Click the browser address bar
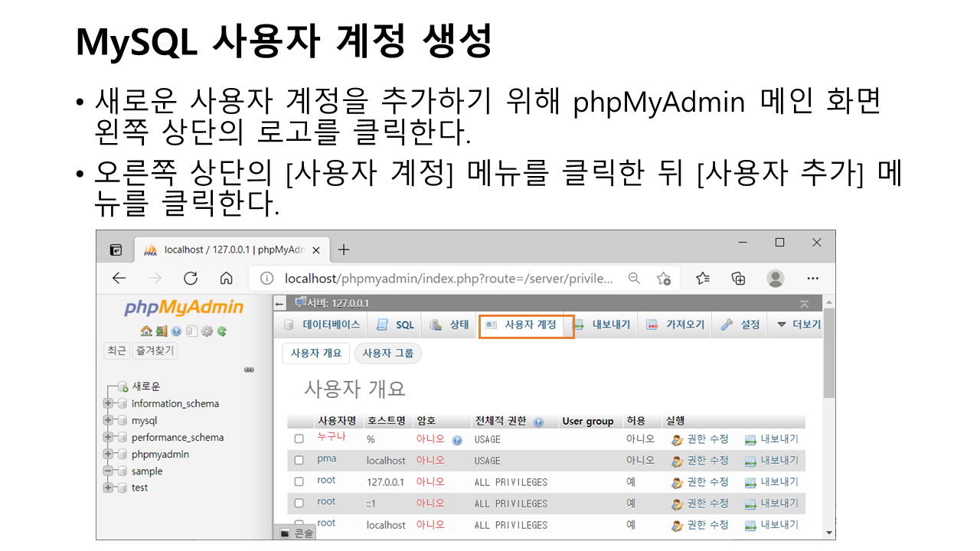This screenshot has height=551, width=980. click(x=448, y=279)
